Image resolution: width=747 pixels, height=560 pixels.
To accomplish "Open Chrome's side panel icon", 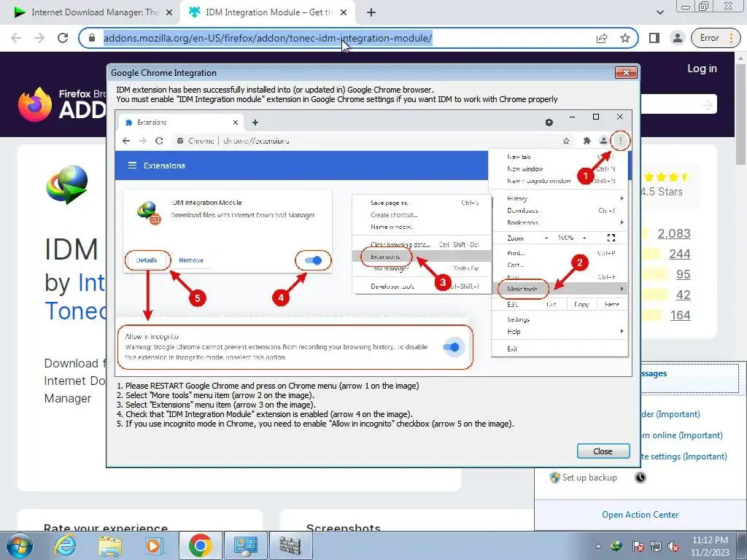I will point(654,38).
